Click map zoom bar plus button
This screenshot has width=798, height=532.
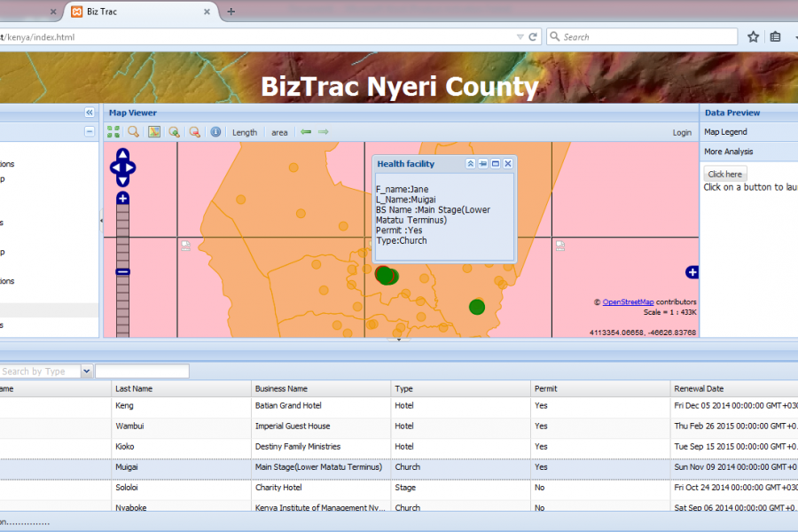click(x=122, y=198)
